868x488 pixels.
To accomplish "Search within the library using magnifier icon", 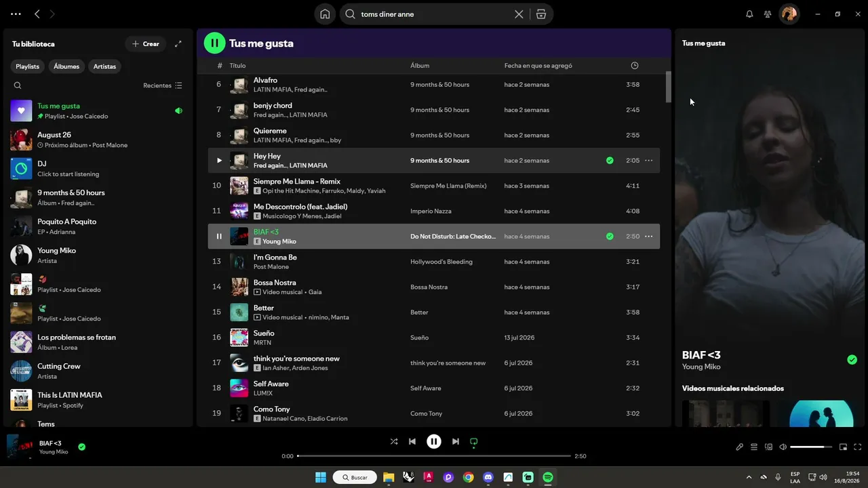I will (x=18, y=85).
